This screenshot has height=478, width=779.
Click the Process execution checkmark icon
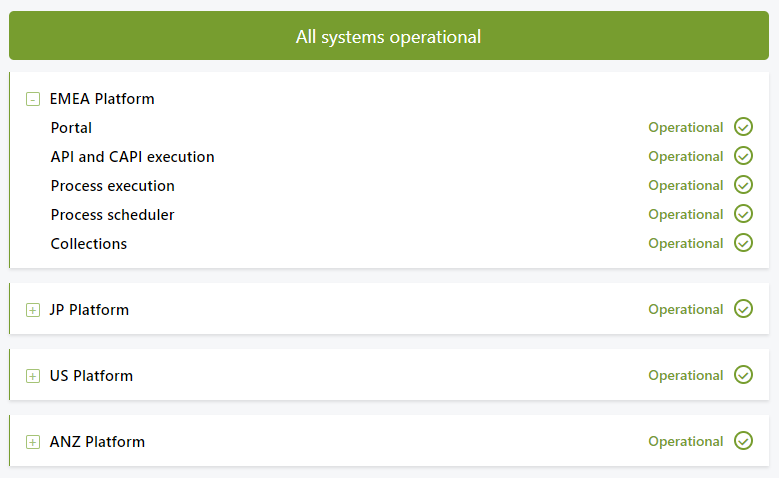click(x=743, y=185)
